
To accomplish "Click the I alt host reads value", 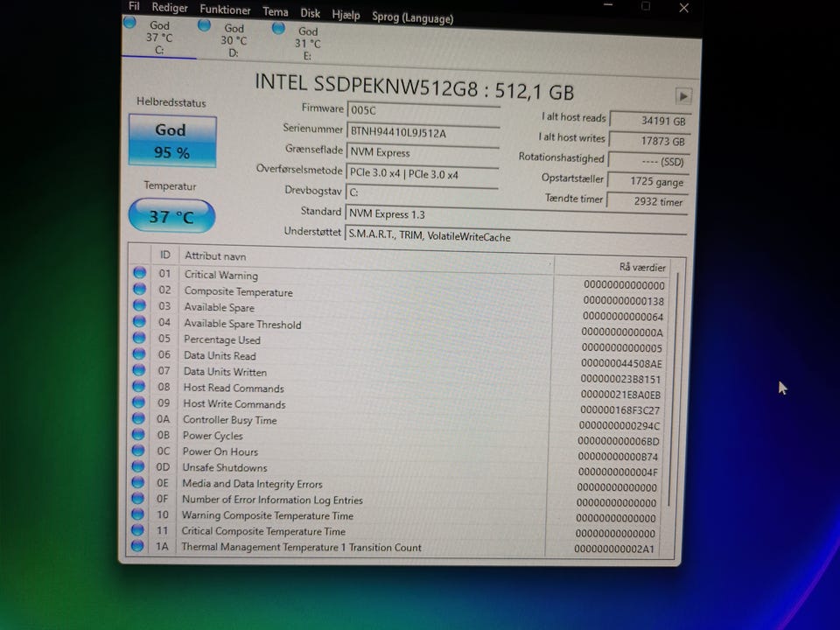I will [650, 121].
